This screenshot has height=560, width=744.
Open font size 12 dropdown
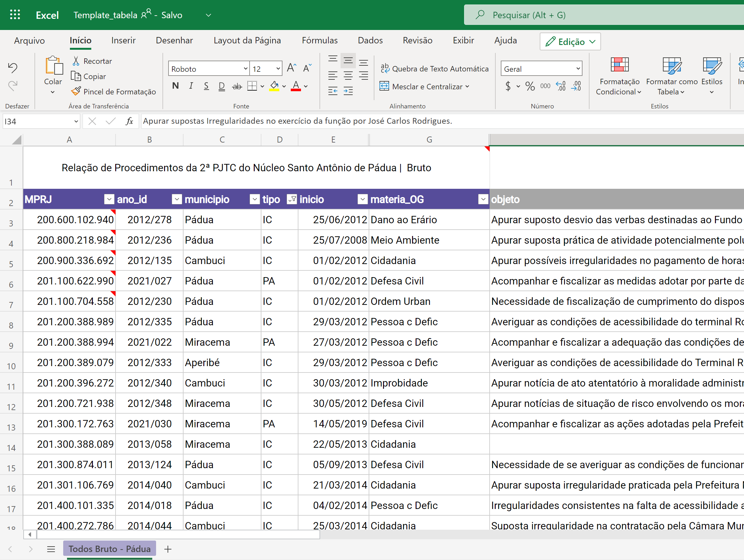click(278, 69)
